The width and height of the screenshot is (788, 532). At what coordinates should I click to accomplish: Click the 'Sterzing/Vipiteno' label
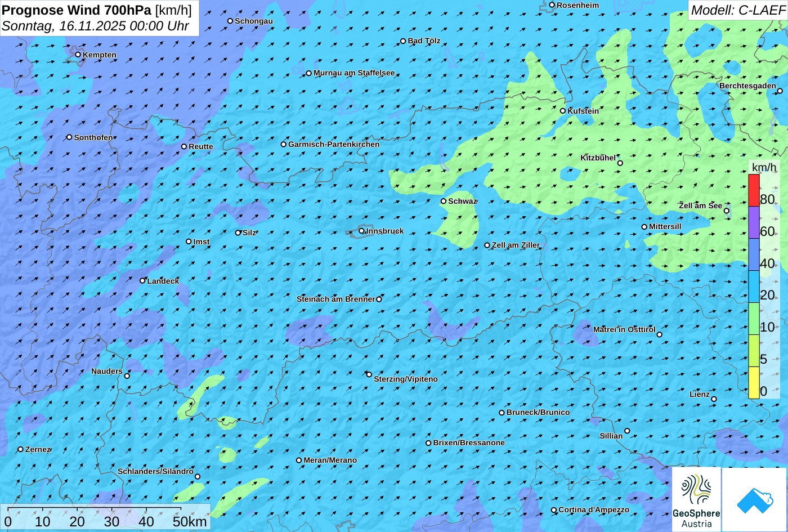(406, 379)
